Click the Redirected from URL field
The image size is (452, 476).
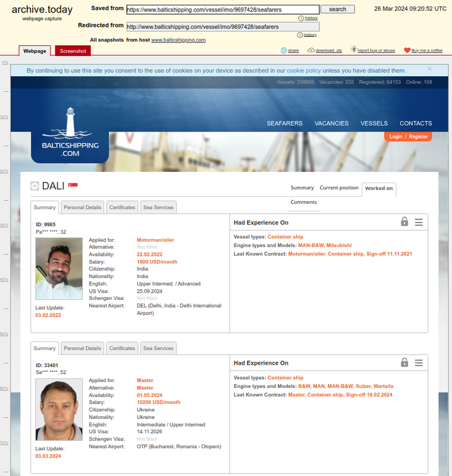223,27
